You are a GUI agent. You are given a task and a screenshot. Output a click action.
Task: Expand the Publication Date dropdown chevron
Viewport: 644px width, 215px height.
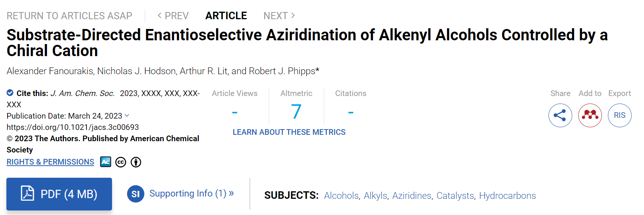pos(127,116)
